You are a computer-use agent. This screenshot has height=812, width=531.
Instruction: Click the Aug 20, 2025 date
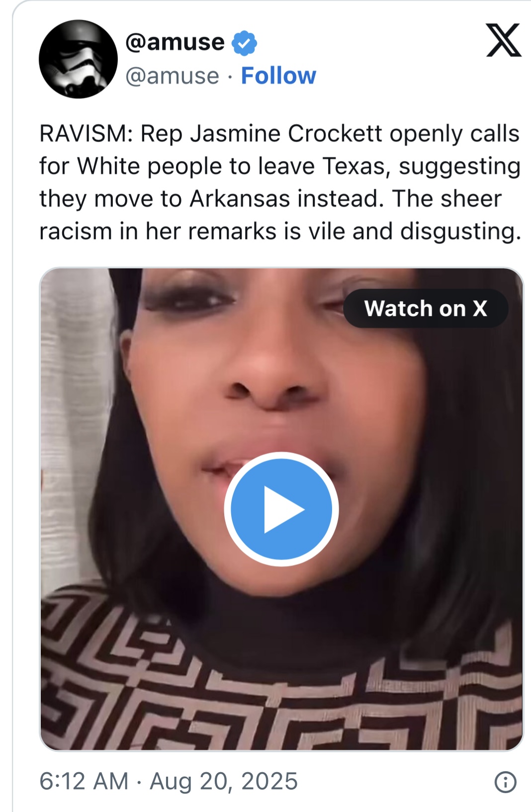pos(224,781)
